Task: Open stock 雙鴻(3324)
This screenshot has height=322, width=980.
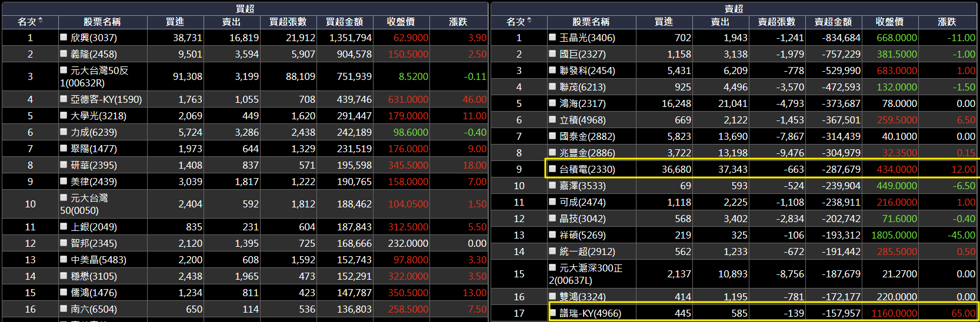Action: (582, 297)
